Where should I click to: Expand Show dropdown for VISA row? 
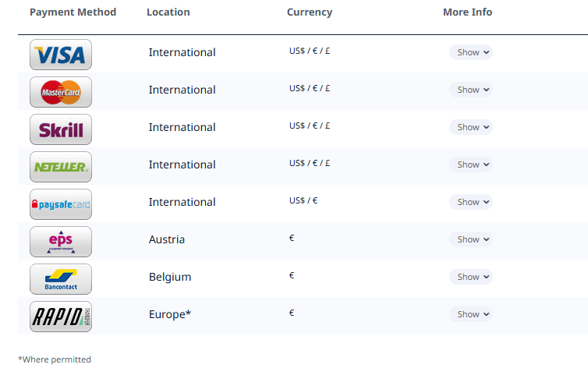tap(471, 52)
